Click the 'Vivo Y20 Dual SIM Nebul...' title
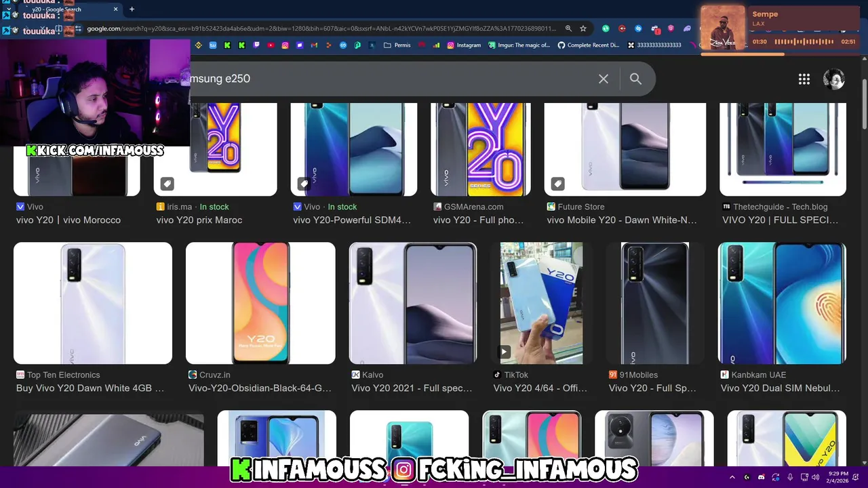 781,388
